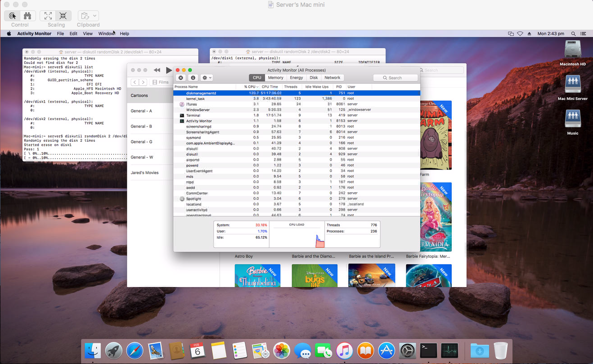Select the sysmond process row
The height and width of the screenshot is (364, 593).
pos(296,138)
